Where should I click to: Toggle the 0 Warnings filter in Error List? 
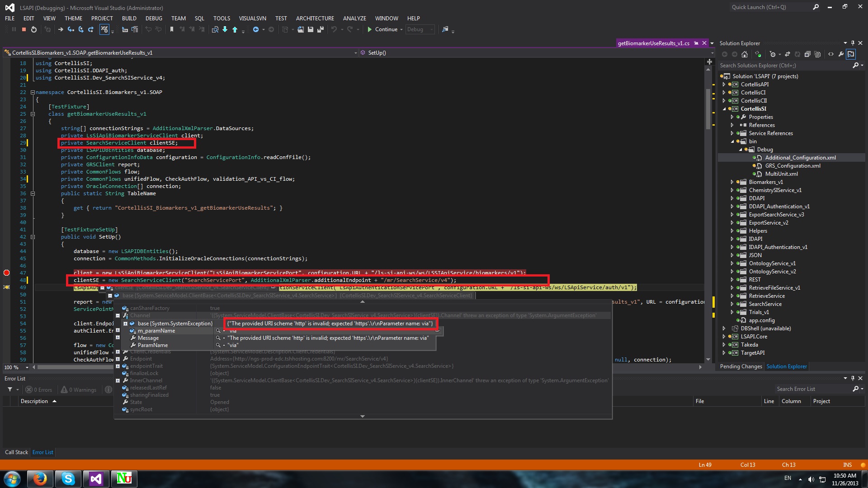(x=79, y=390)
